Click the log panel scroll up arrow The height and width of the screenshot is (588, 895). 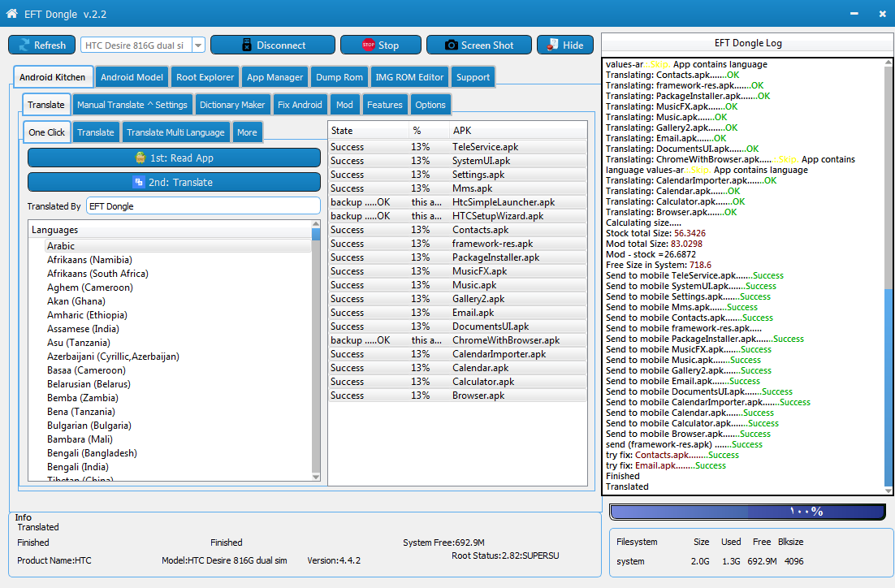click(x=889, y=63)
